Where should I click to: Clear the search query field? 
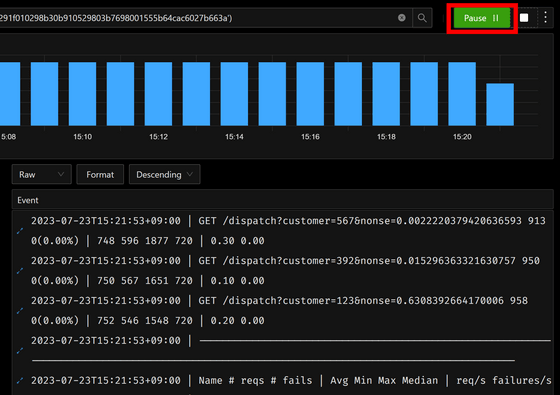[402, 18]
